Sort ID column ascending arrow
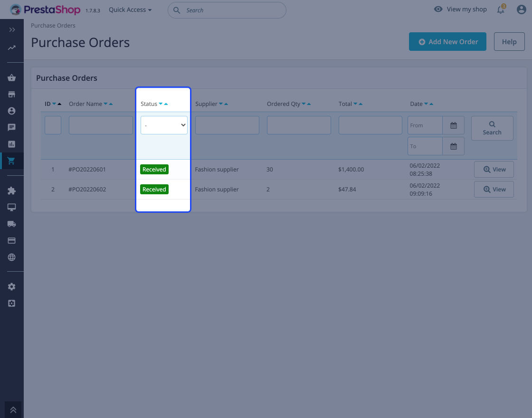The image size is (532, 418). [x=59, y=104]
